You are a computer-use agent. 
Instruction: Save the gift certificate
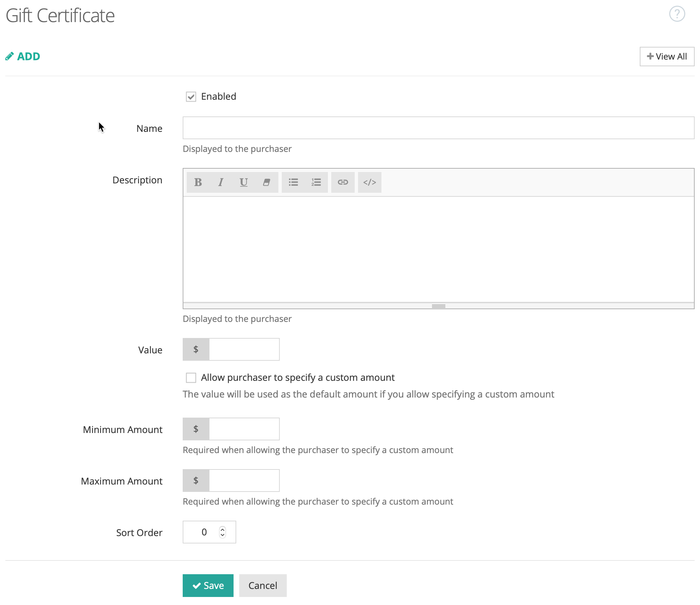pos(208,585)
